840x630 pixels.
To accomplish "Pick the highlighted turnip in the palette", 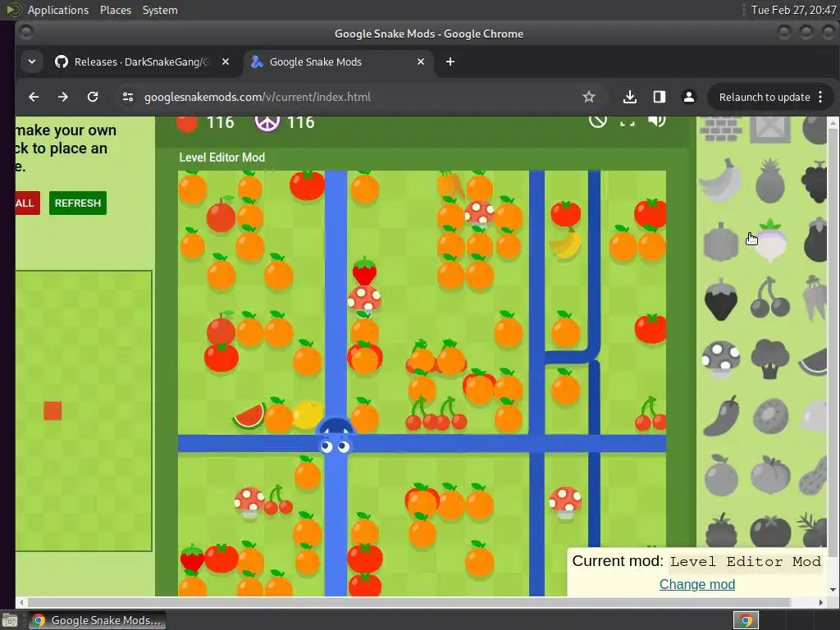I will [769, 240].
